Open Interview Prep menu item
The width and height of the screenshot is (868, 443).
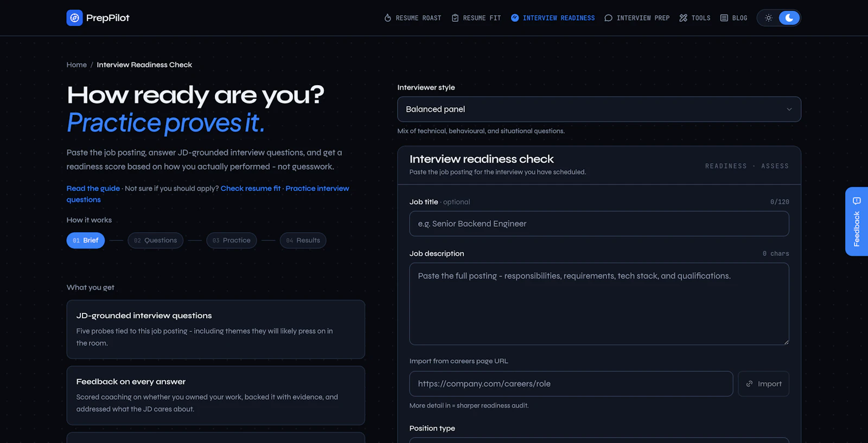[637, 18]
